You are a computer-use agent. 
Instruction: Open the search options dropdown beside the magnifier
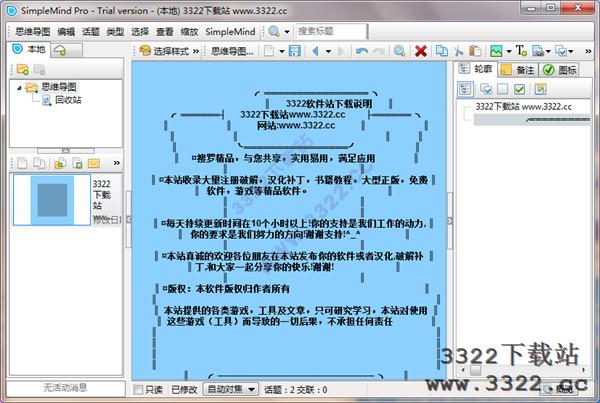click(287, 31)
